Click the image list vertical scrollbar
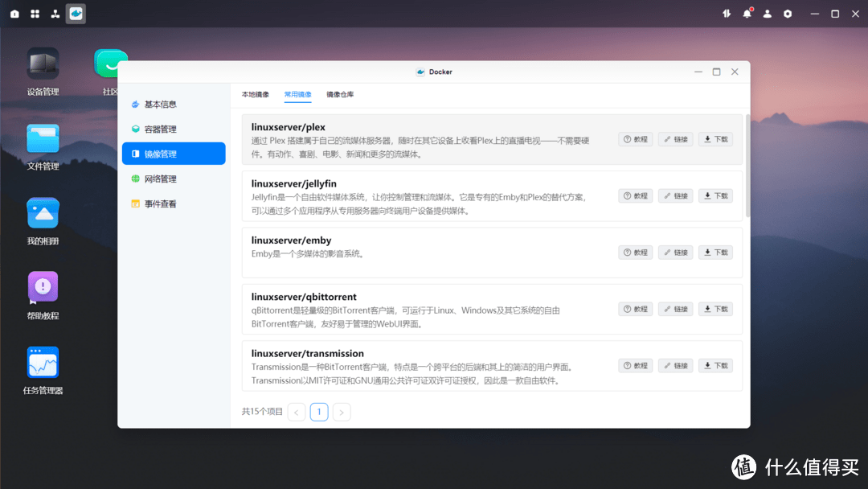Viewport: 868px width, 489px height. [747, 166]
